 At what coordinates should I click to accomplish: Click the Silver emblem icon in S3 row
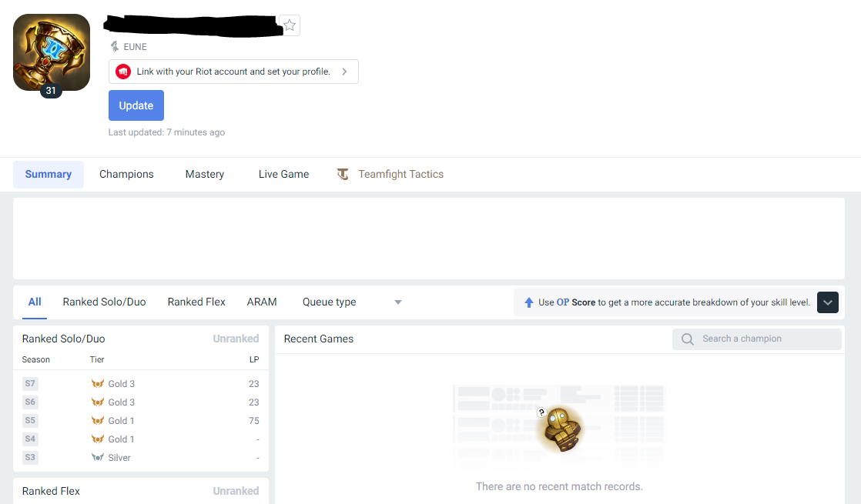click(x=98, y=457)
